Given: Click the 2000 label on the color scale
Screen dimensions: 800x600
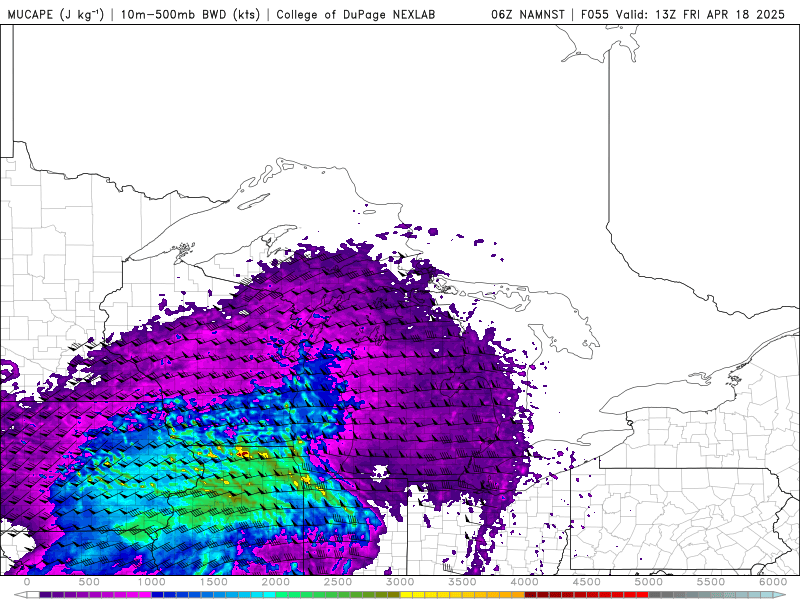Looking at the screenshot, I should (276, 582).
